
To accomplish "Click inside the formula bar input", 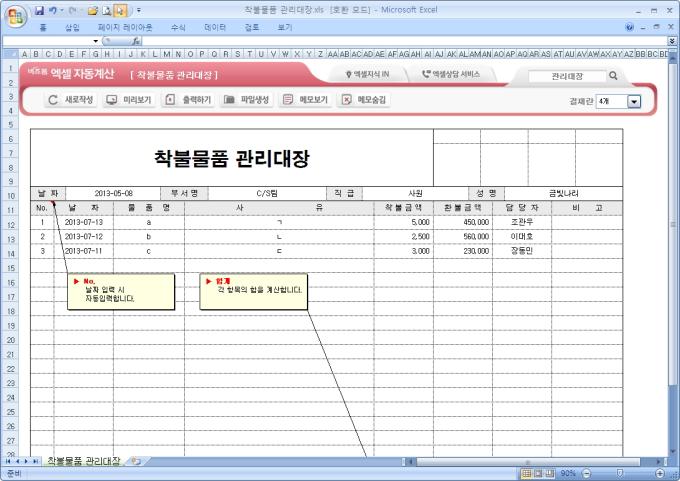I will pos(404,41).
